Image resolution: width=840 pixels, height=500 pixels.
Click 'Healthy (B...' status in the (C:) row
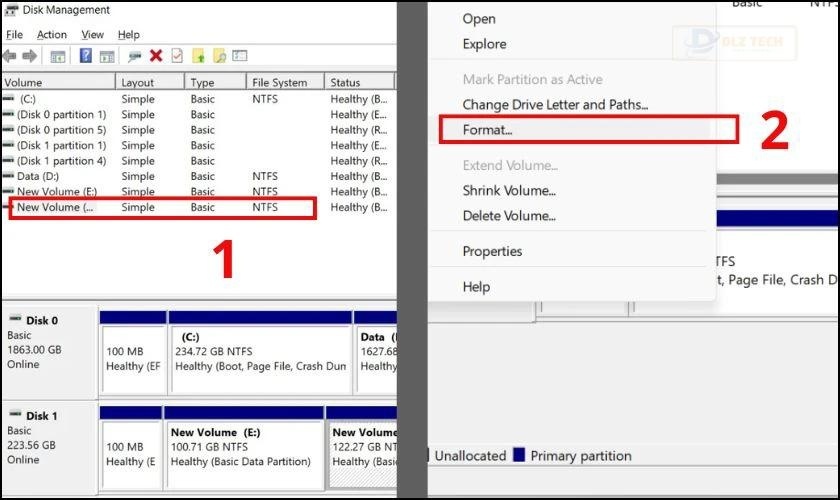coord(358,99)
